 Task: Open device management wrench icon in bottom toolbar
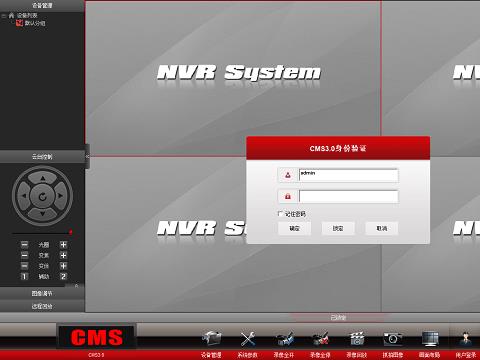point(211,339)
